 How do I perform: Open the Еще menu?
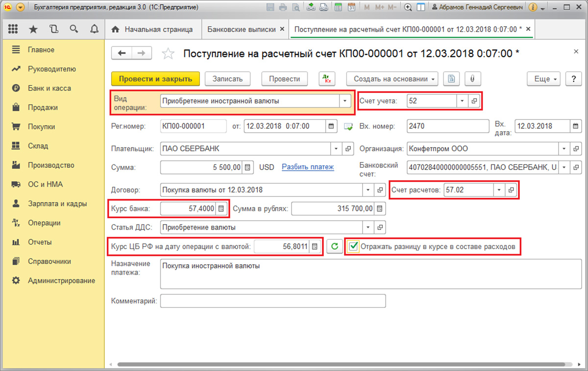pos(544,79)
